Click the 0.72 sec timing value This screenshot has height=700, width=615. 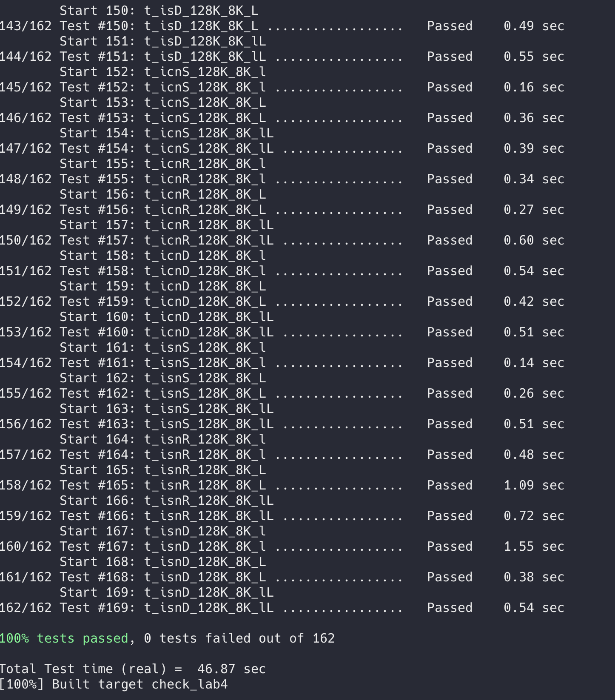pyautogui.click(x=534, y=516)
